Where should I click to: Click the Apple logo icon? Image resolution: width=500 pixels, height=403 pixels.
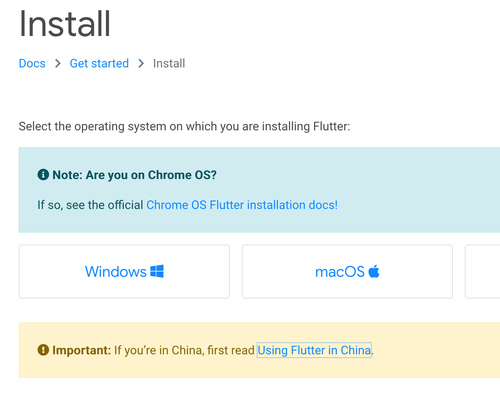[374, 271]
